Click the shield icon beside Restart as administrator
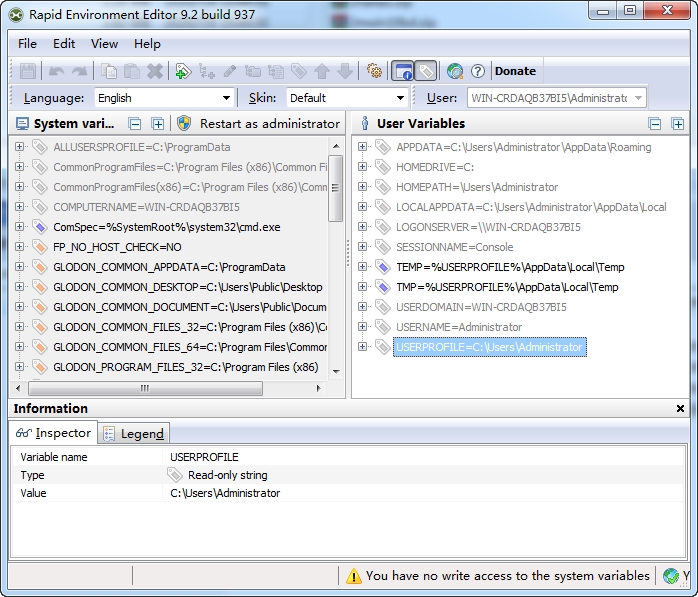 click(x=184, y=124)
